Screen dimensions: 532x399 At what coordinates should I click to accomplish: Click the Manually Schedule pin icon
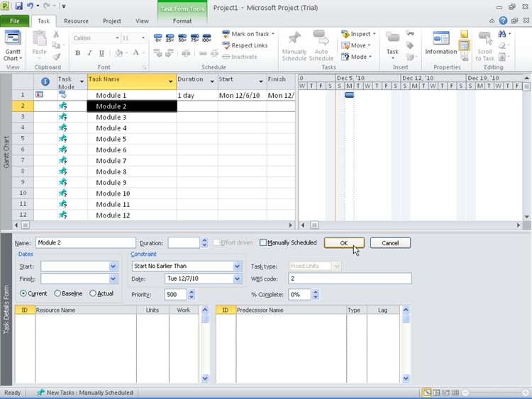tap(294, 45)
